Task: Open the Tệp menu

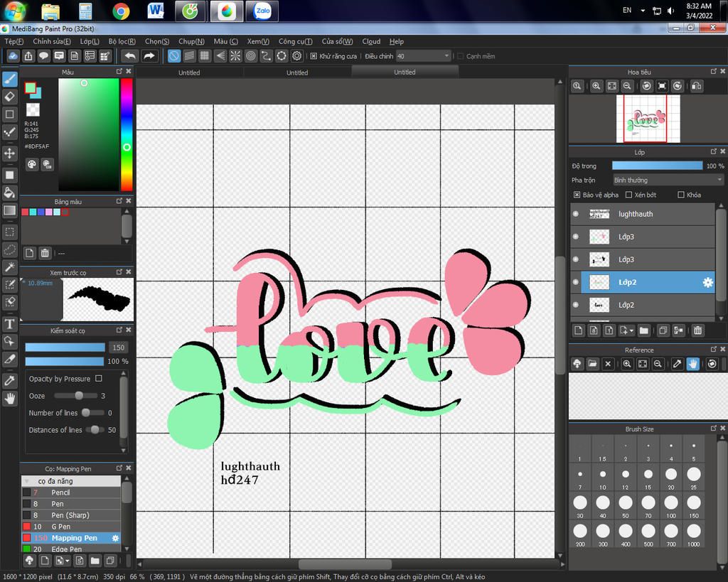Action: [x=14, y=41]
